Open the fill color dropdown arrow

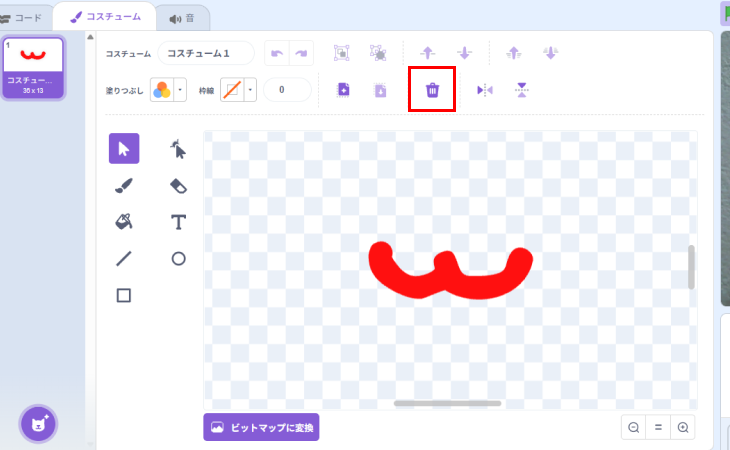click(x=180, y=90)
